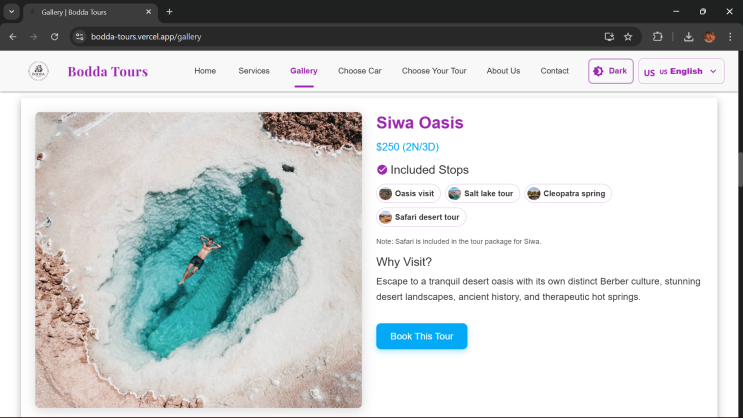The height and width of the screenshot is (418, 743).
Task: Click the note about Safari inclusion
Action: point(459,241)
